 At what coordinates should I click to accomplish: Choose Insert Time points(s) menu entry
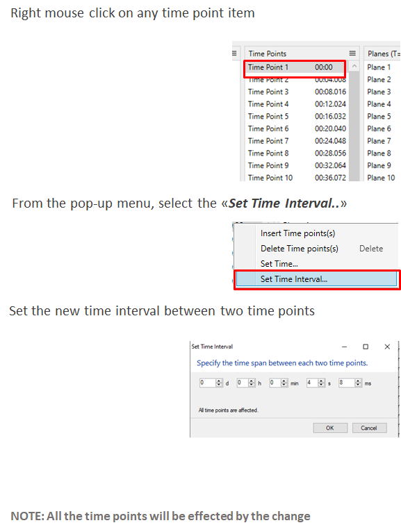[x=297, y=233]
